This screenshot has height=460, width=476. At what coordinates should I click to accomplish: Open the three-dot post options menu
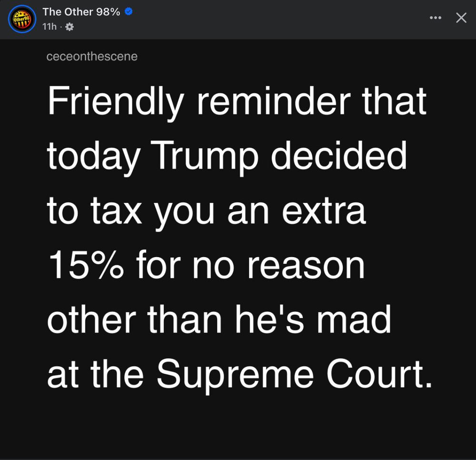435,18
